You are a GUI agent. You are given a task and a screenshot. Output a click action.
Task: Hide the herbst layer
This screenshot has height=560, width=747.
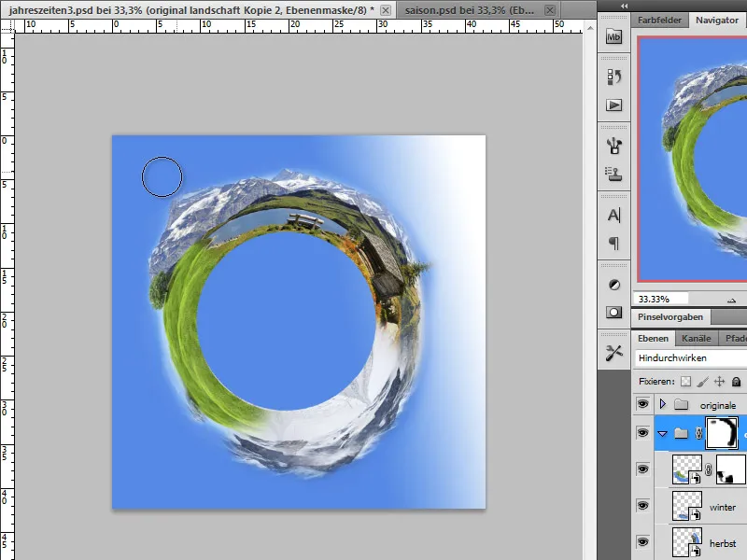point(641,541)
